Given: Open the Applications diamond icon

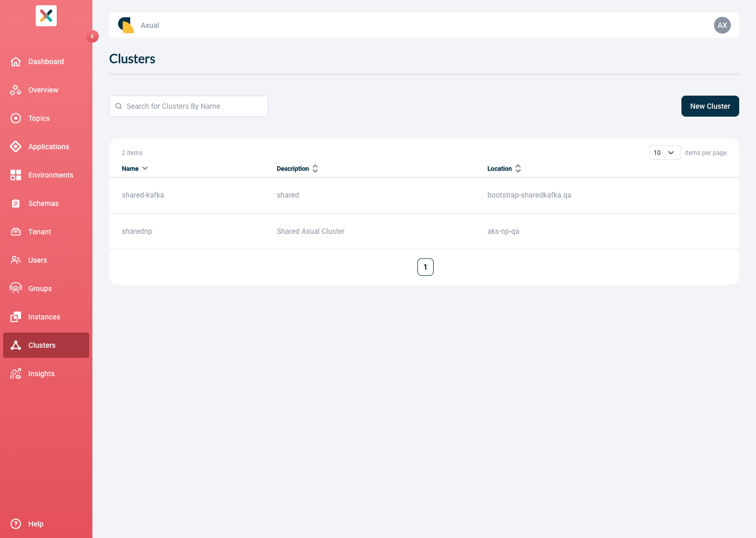Looking at the screenshot, I should [x=16, y=147].
